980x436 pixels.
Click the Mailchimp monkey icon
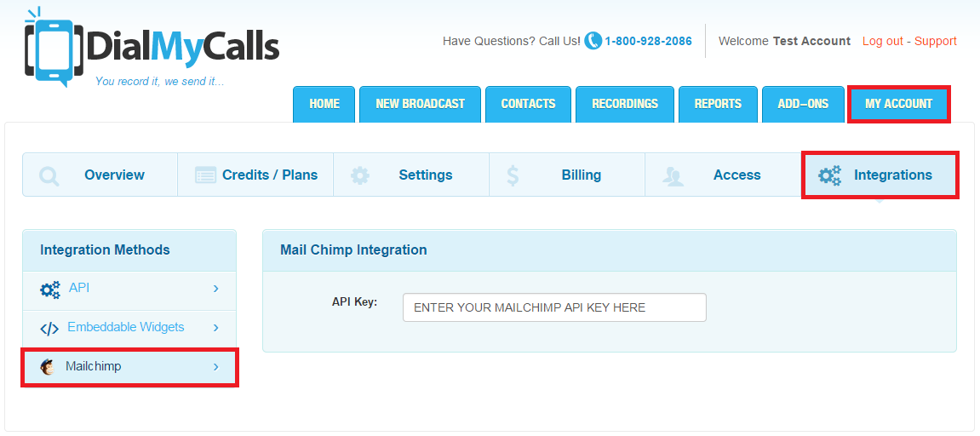coord(48,367)
